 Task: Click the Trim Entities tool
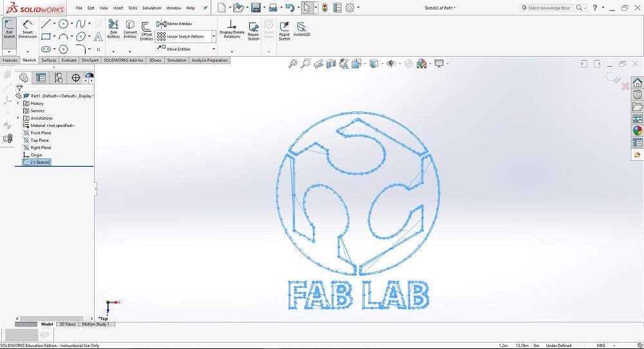pyautogui.click(x=113, y=29)
